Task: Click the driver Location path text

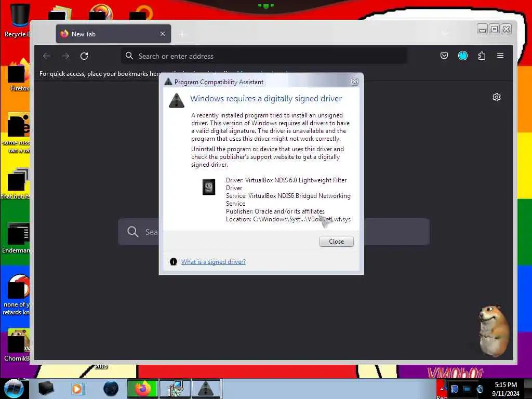Action: tap(288, 219)
